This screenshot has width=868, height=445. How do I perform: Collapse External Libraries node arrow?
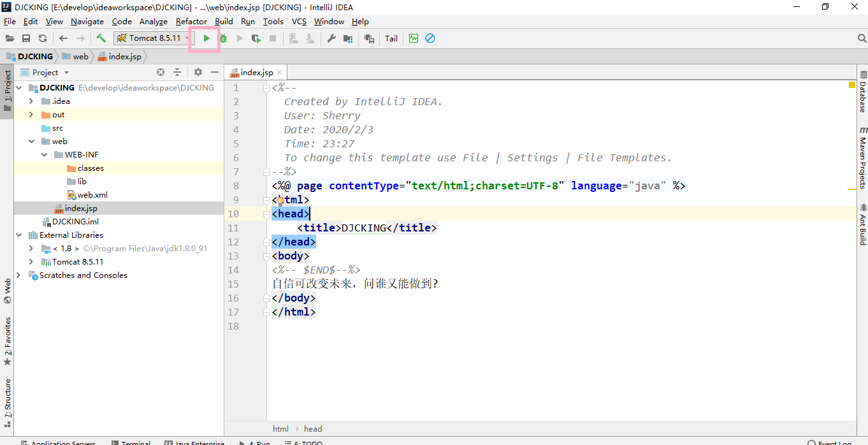point(19,235)
